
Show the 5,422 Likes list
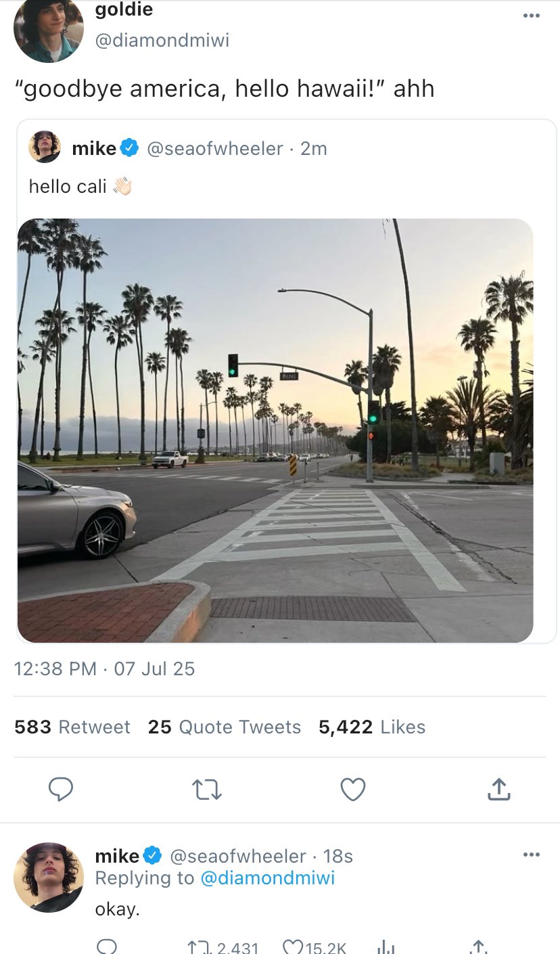(372, 727)
